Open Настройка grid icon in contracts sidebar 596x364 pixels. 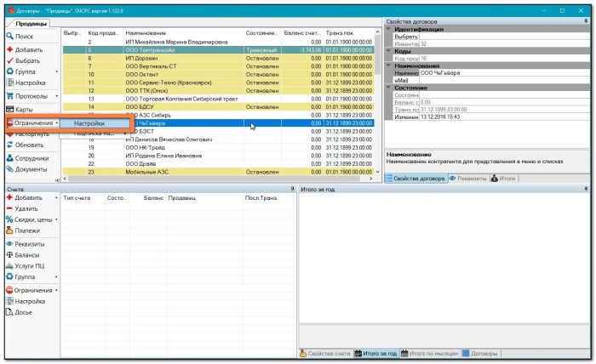coord(10,82)
